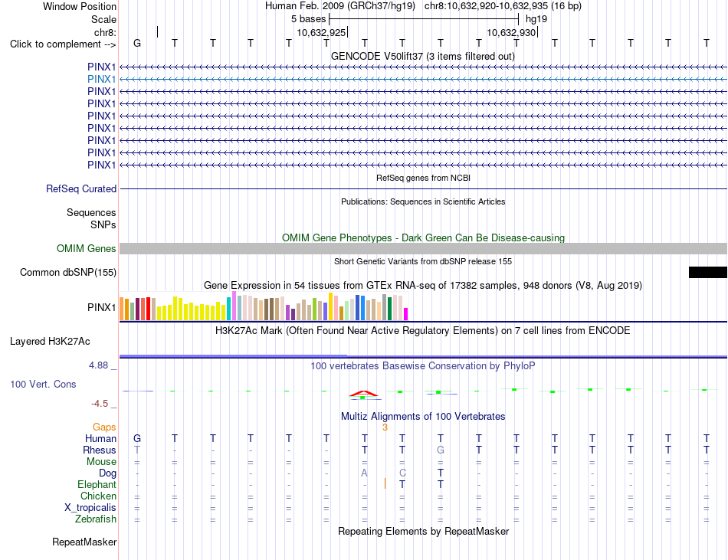728x560 pixels.
Task: Select the 'Dog' alignment row label
Action: 108,473
